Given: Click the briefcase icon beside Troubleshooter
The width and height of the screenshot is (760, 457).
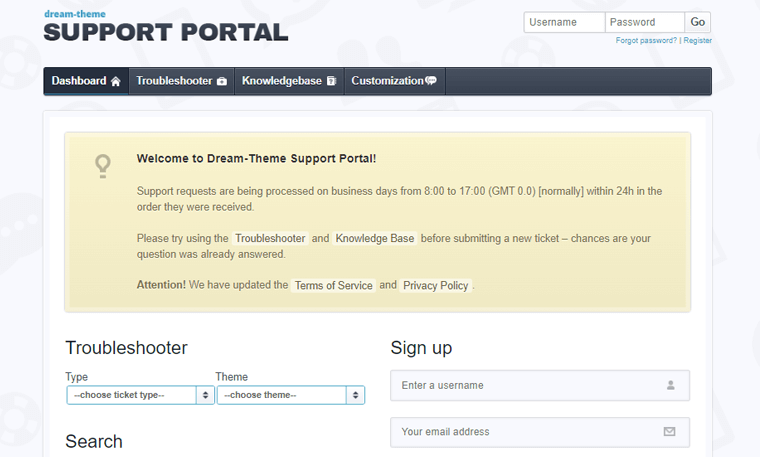Looking at the screenshot, I should pyautogui.click(x=222, y=81).
